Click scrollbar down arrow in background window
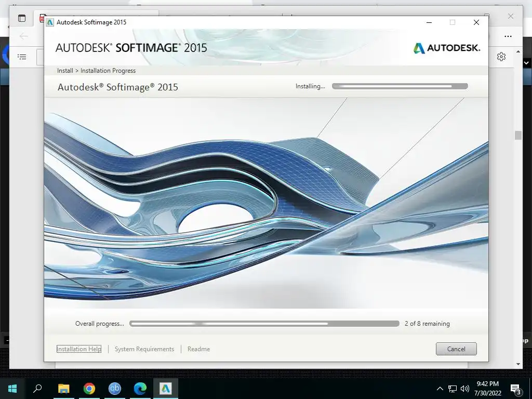This screenshot has width=532, height=399. (518, 364)
